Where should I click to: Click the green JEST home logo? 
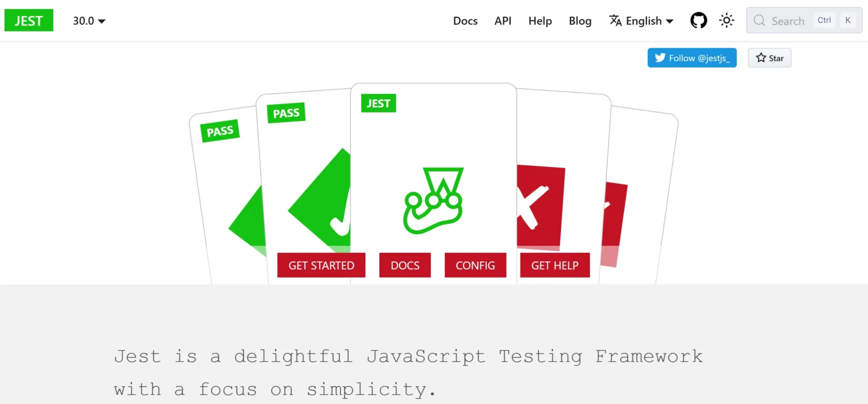coord(29,21)
